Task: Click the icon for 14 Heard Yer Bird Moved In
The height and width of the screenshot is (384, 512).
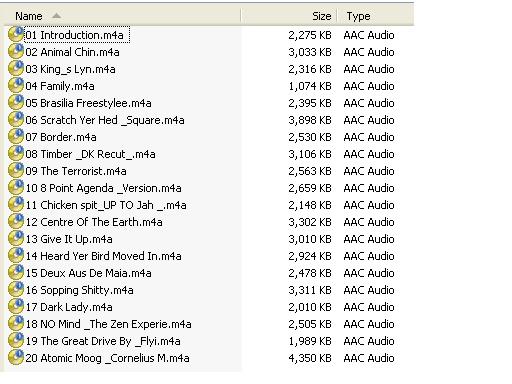Action: 16,256
